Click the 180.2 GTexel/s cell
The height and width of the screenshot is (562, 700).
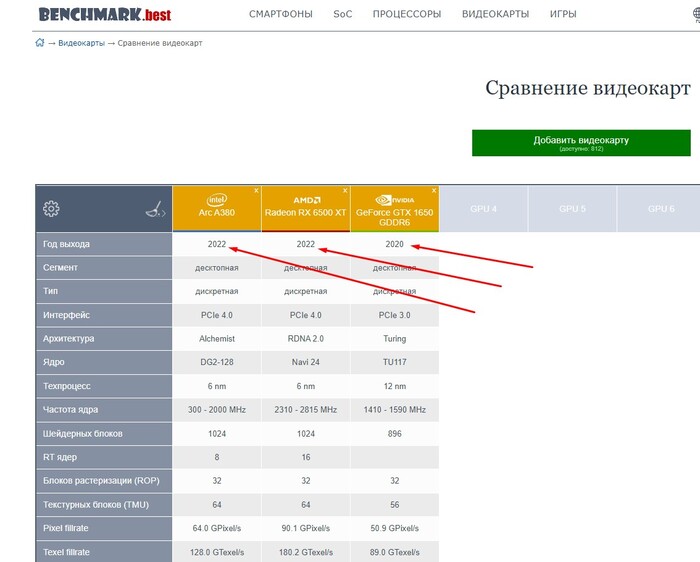click(x=306, y=552)
